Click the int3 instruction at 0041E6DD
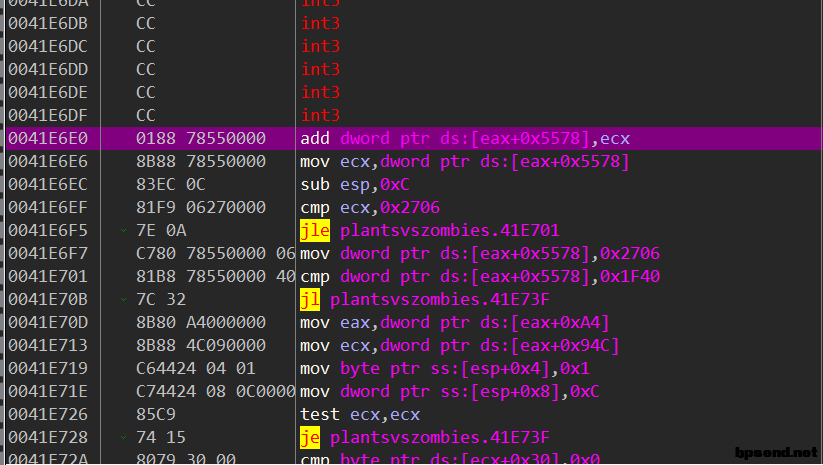Viewport: 823px width, 465px height. tap(320, 70)
